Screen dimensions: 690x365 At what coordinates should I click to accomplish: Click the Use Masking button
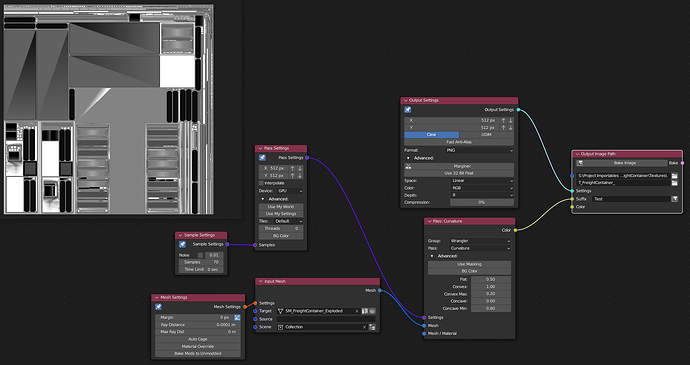pyautogui.click(x=469, y=264)
